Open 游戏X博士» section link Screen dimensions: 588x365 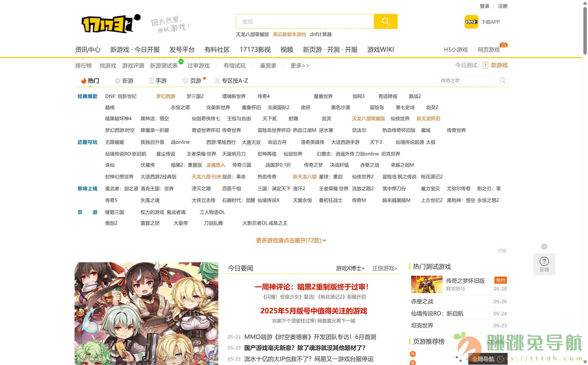pos(350,268)
